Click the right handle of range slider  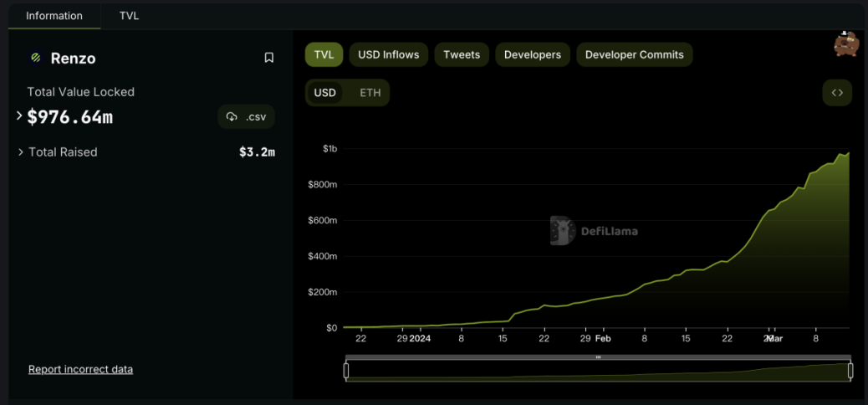(850, 372)
